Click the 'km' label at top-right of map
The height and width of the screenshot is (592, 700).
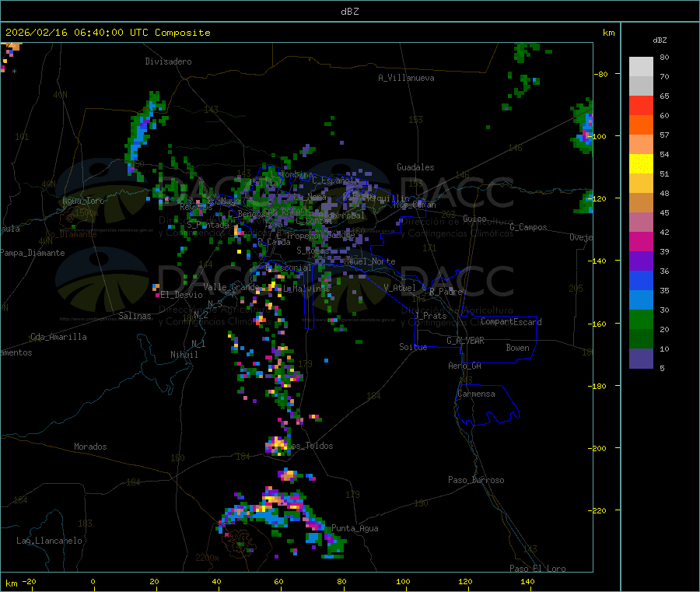(x=609, y=33)
